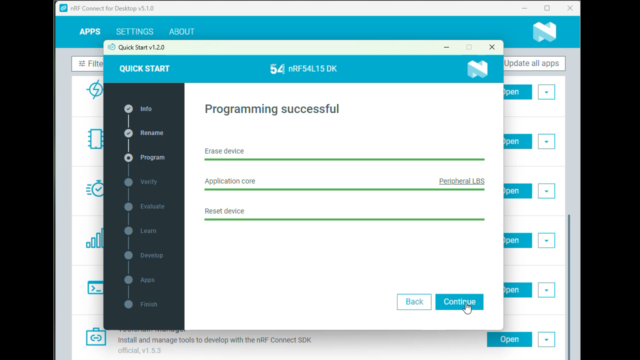Open the Toolchain Manager app in main window

509,339
